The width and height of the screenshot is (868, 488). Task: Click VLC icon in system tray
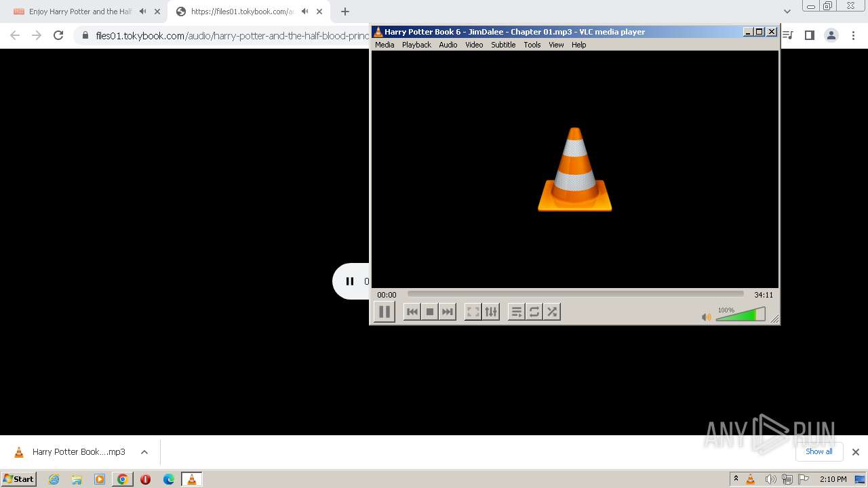click(751, 479)
